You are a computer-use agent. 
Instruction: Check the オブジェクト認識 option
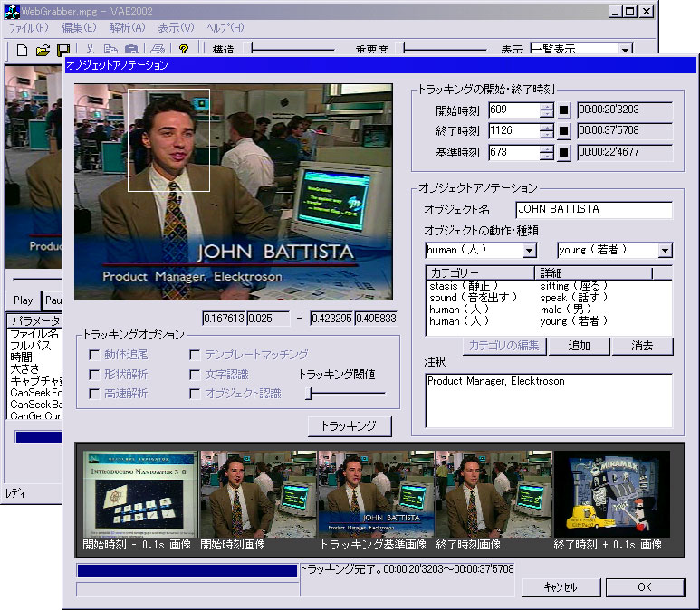195,394
